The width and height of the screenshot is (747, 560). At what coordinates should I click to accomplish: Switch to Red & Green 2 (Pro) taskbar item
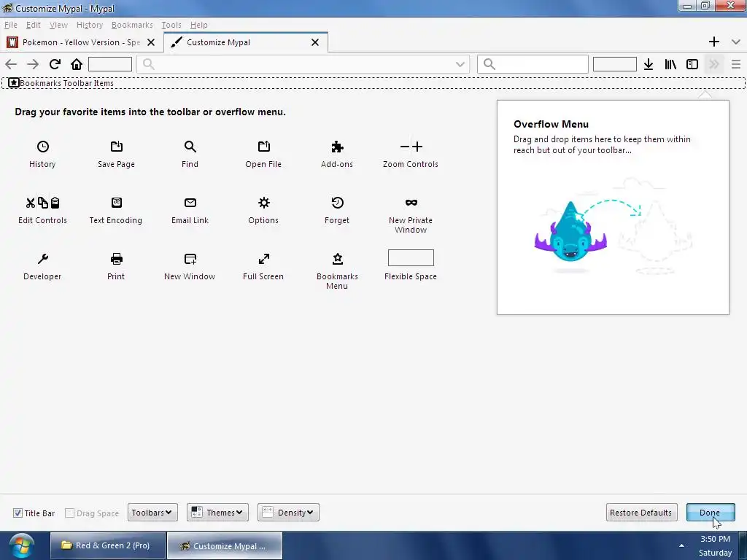pyautogui.click(x=108, y=545)
